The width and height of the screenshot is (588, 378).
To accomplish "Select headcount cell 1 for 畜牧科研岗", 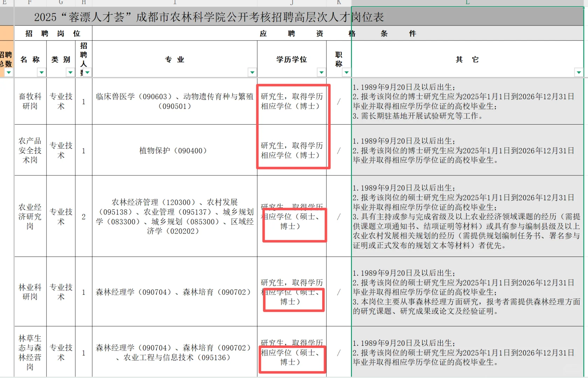I will (x=84, y=101).
